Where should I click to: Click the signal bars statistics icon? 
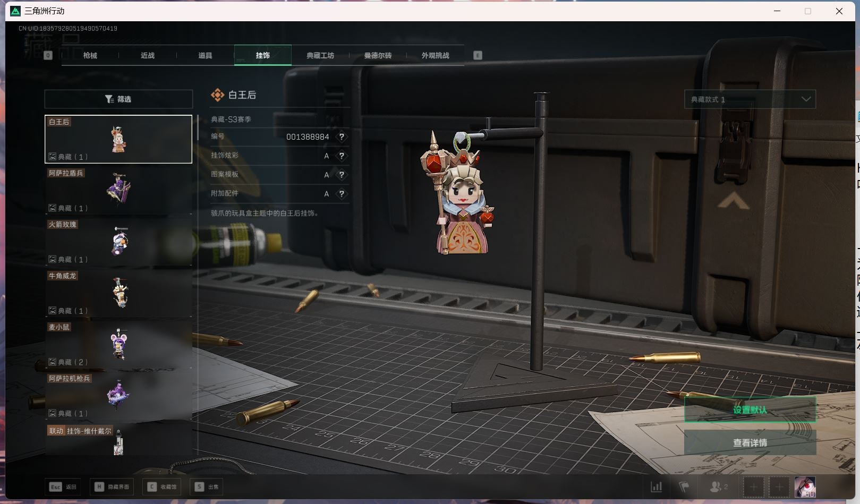[x=657, y=486]
